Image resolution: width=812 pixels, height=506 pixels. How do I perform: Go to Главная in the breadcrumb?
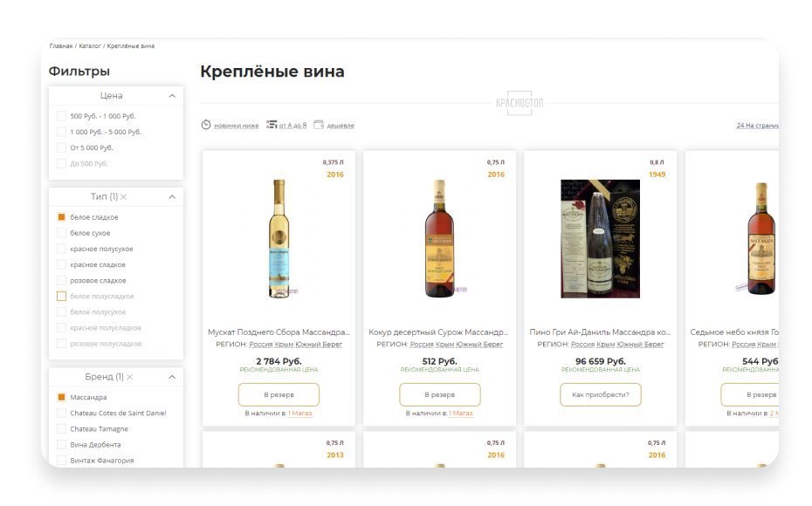[61, 45]
